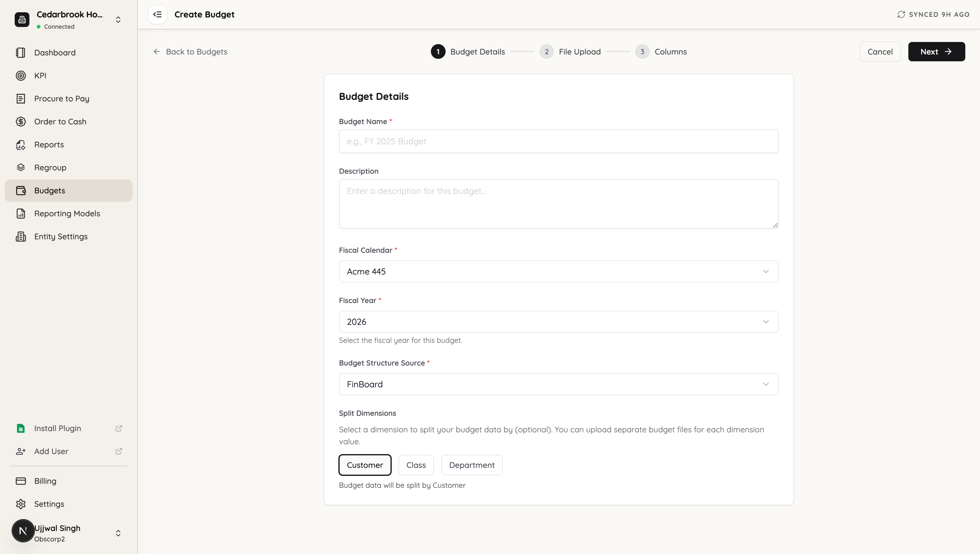
Task: Focus the Budget Name input field
Action: click(x=559, y=141)
